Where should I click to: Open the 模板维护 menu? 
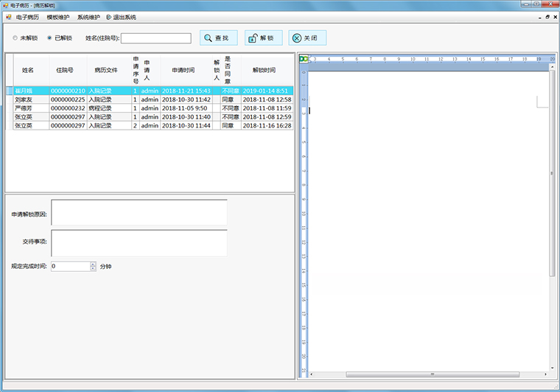click(x=58, y=17)
